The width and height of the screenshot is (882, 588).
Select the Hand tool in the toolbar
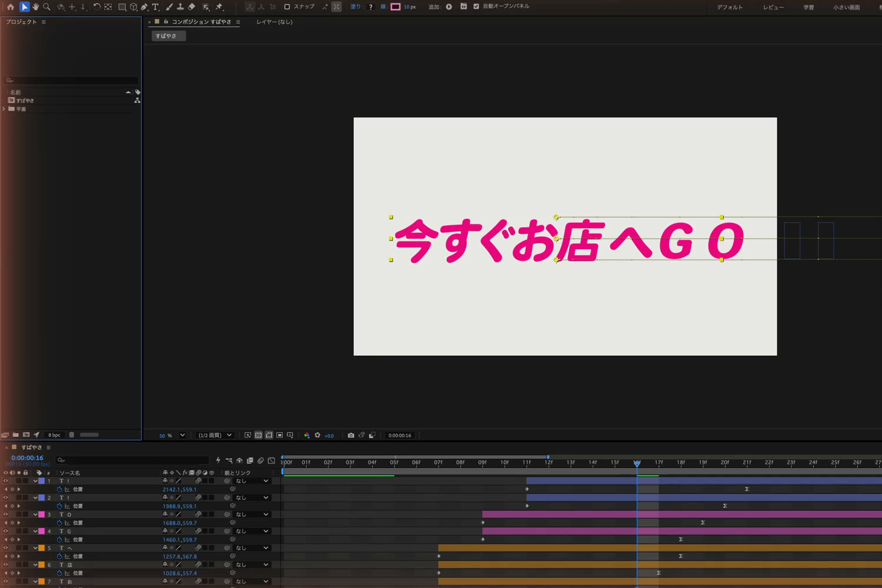[35, 7]
